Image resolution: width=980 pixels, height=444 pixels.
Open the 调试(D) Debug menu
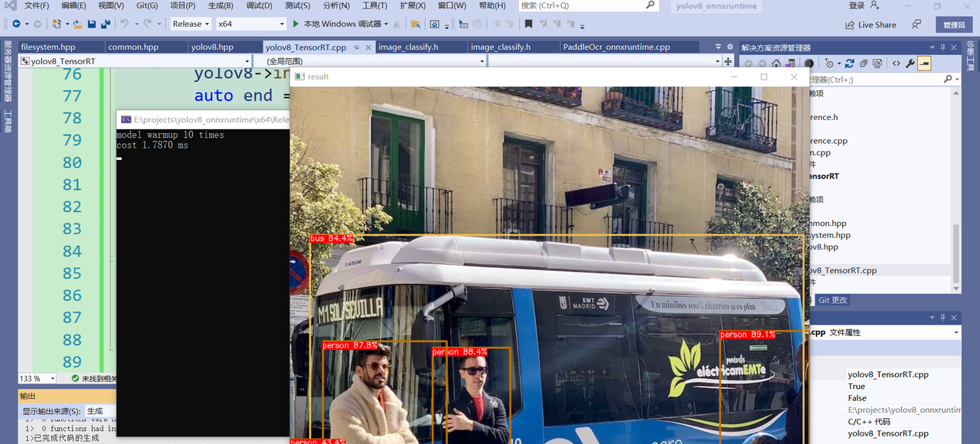[259, 6]
